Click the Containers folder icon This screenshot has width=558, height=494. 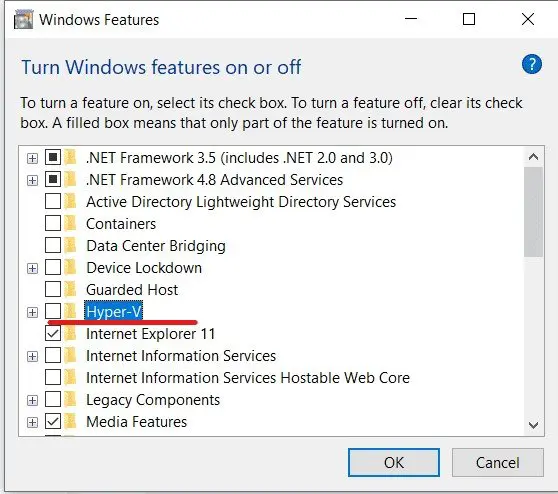pyautogui.click(x=71, y=224)
